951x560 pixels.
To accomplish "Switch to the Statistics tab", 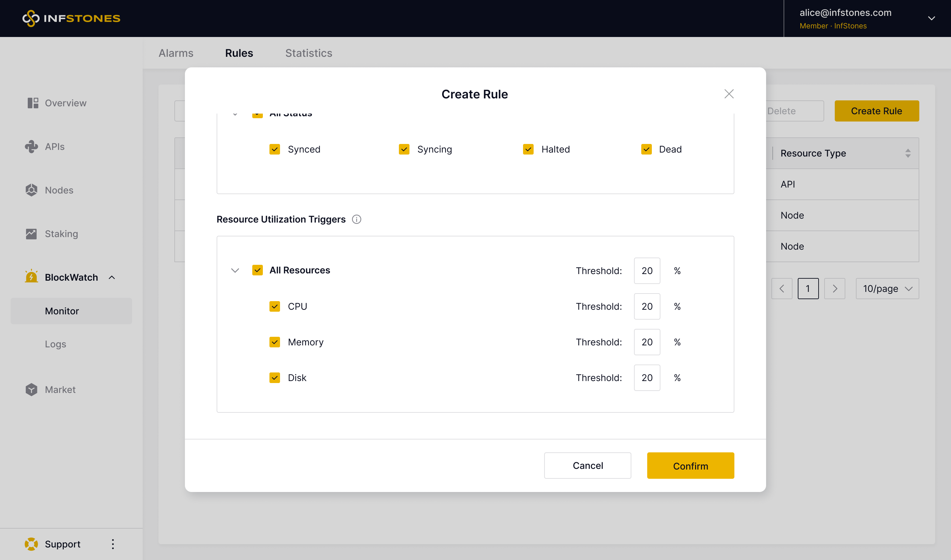I will pyautogui.click(x=308, y=53).
